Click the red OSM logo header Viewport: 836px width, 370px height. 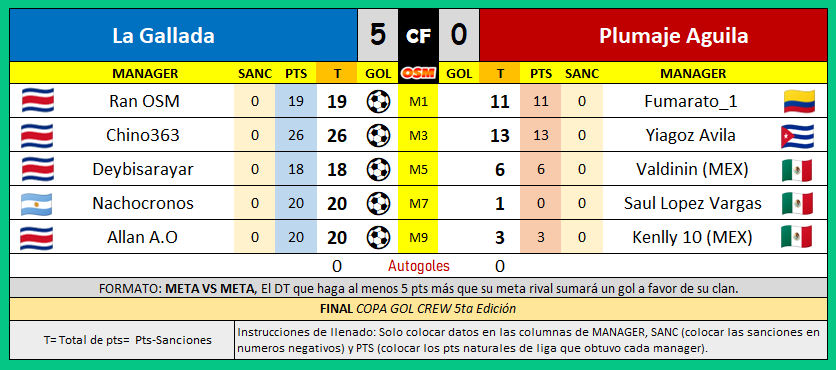pos(417,74)
